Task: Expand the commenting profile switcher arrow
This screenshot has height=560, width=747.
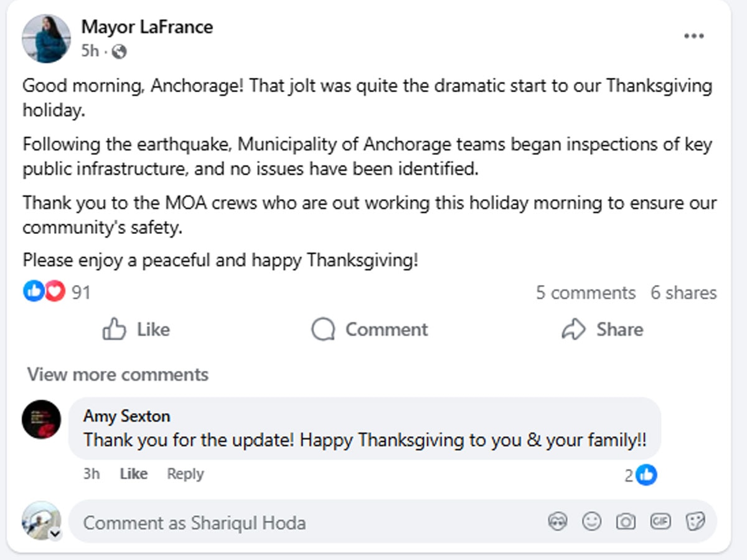Action: tap(55, 534)
